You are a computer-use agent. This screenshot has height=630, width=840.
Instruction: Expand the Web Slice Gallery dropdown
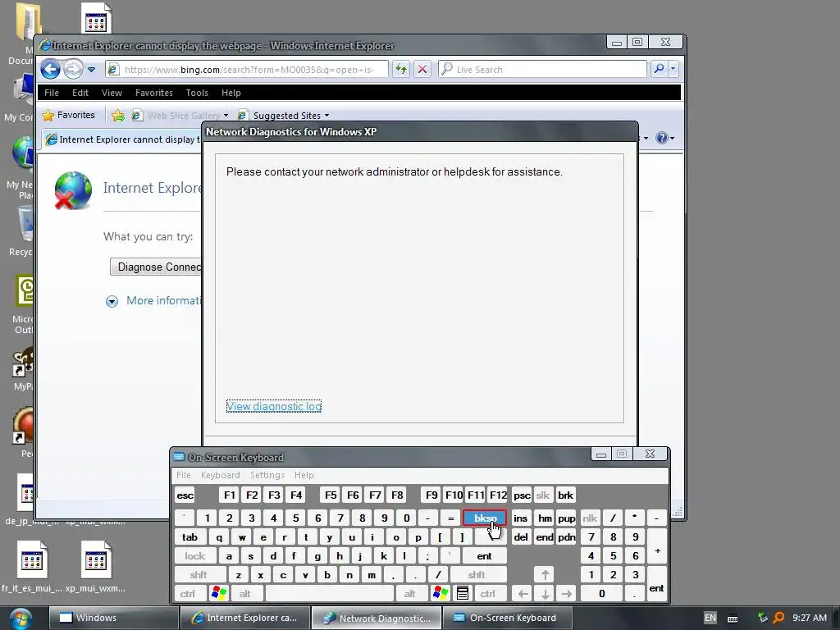[226, 116]
